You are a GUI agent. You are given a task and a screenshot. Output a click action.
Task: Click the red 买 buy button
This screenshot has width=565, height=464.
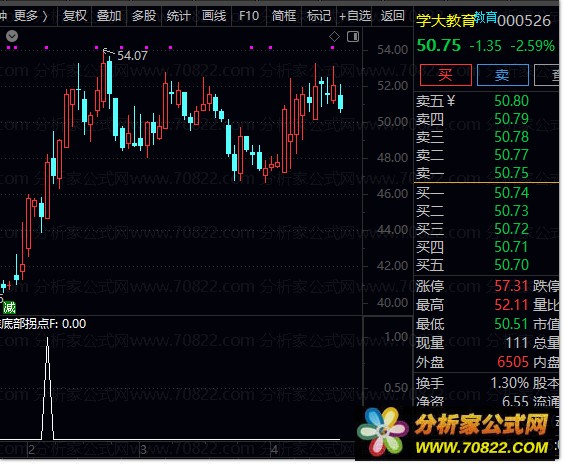tap(446, 75)
